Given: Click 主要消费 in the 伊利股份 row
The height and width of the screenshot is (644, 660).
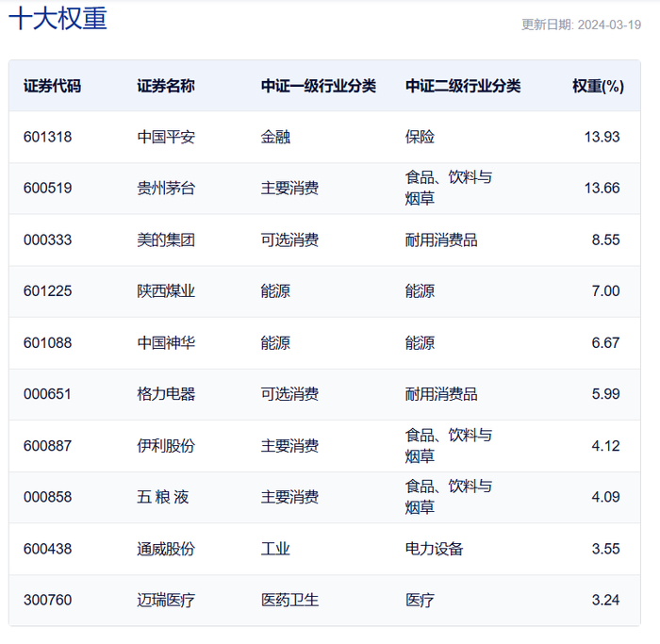Looking at the screenshot, I should (x=289, y=446).
